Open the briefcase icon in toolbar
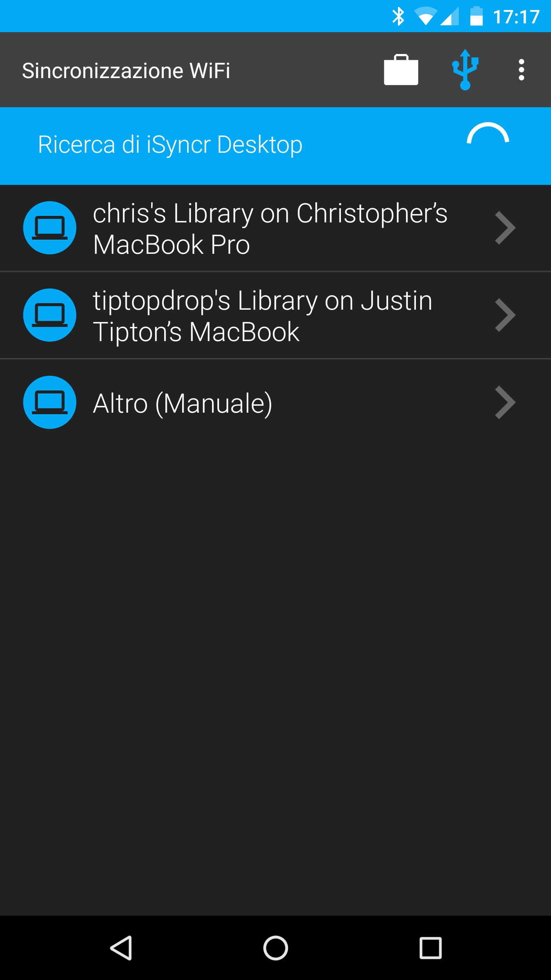551x980 pixels. (401, 70)
